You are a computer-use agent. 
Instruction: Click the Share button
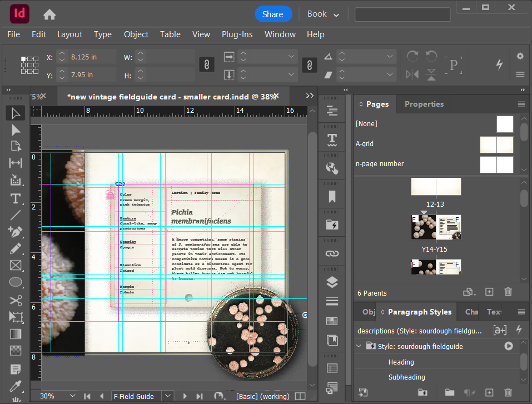[x=272, y=14]
